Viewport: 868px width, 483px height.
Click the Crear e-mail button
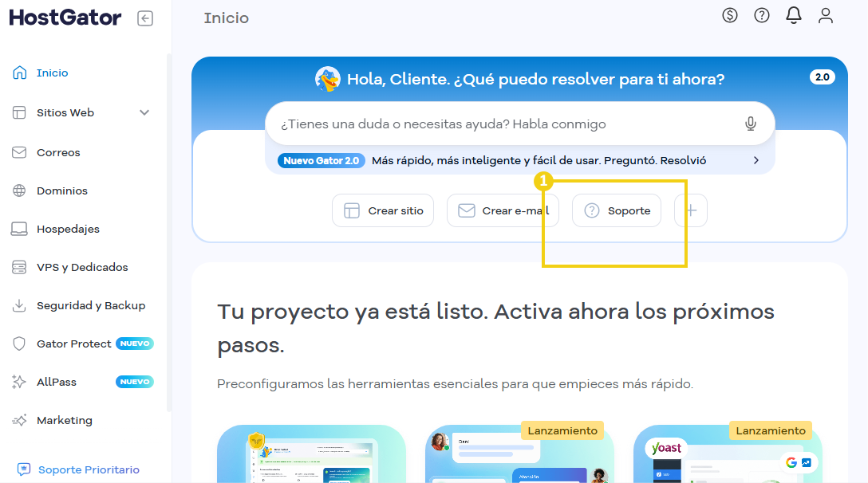click(503, 210)
